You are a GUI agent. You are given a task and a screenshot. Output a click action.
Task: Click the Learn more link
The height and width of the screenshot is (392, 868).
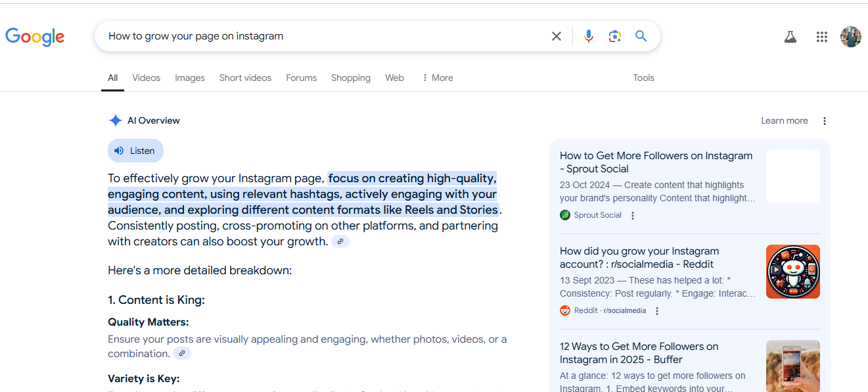[x=785, y=120]
